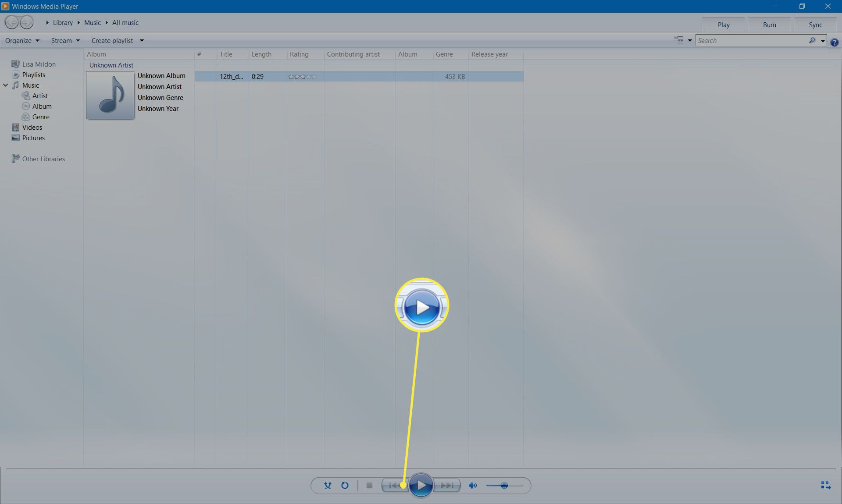Toggle repeat in playback controls

[345, 485]
